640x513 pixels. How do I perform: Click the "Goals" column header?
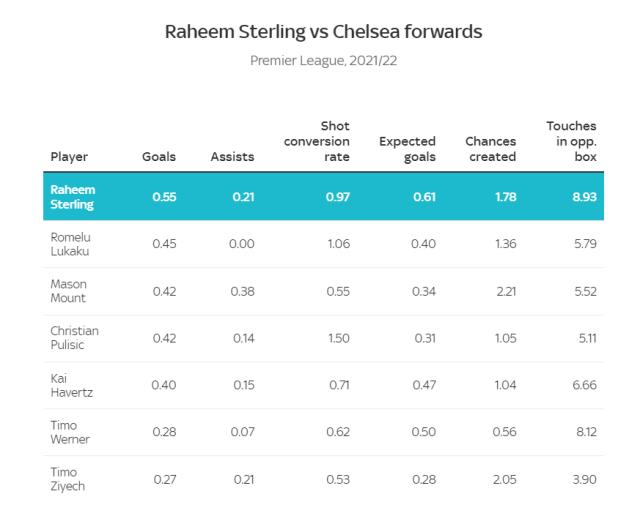[159, 157]
